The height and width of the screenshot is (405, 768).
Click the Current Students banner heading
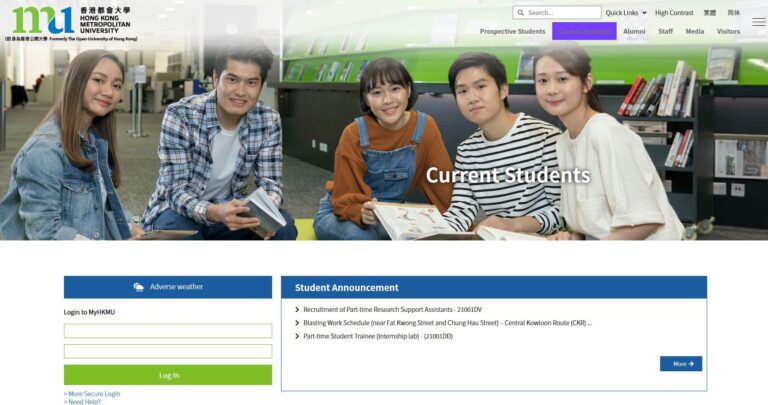tap(508, 175)
